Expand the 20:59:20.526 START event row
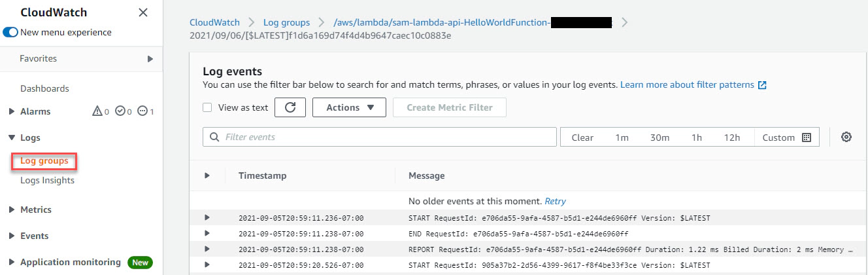This screenshot has width=868, height=275. [207, 265]
